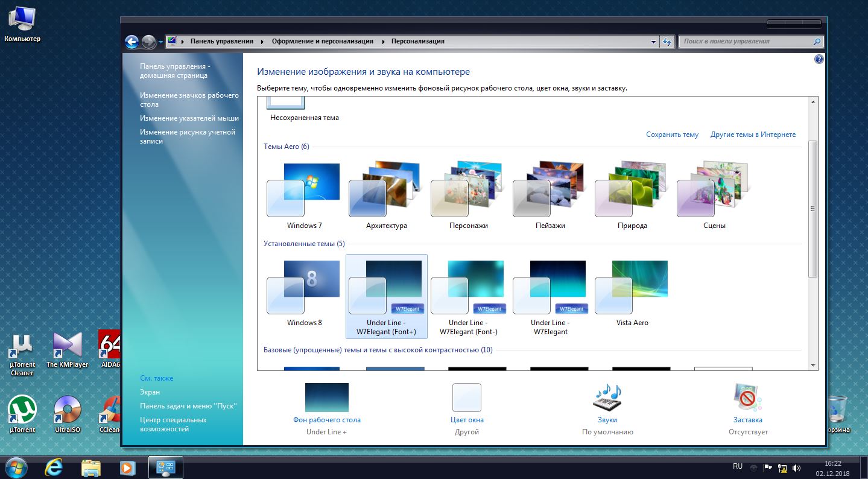
Task: Expand arrow after 'Оформление и персонализация' breadcrumb
Action: coord(382,42)
